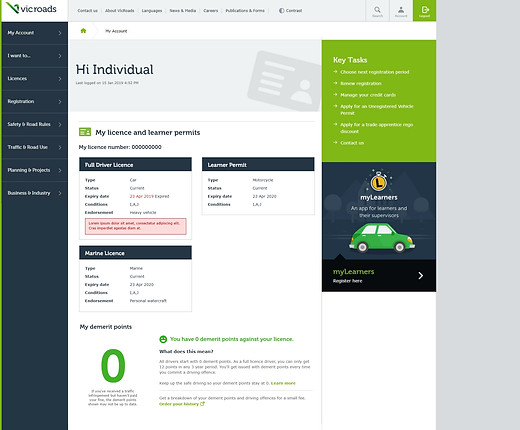Click the red warning message box
This screenshot has height=430, width=520.
click(136, 226)
